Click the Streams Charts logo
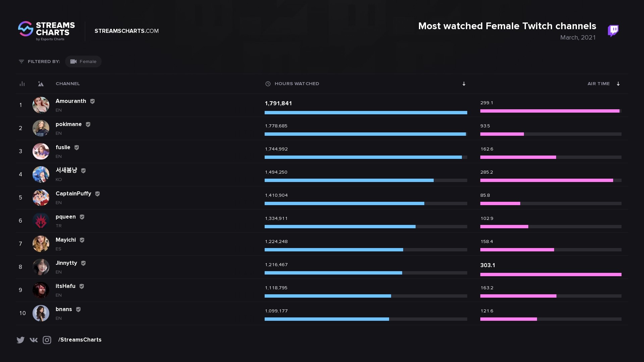 pyautogui.click(x=46, y=31)
